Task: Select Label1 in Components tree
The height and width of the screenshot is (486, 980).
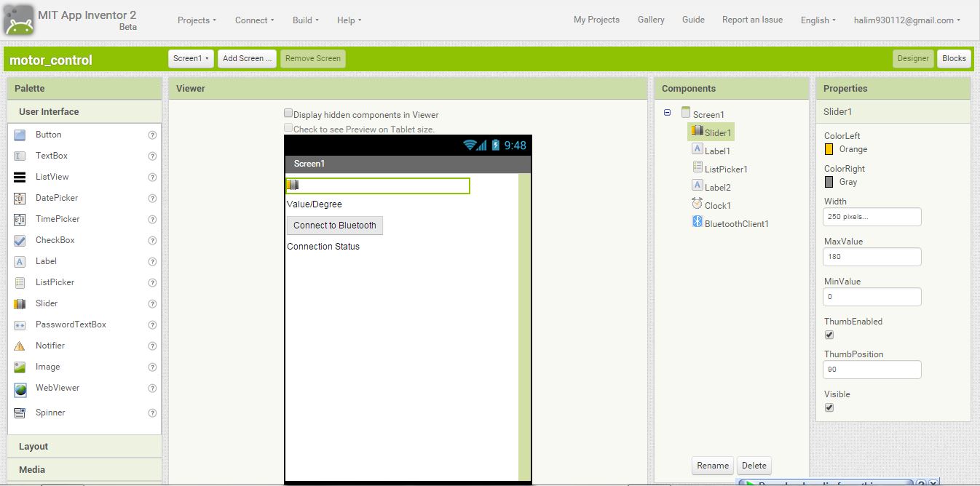Action: (x=717, y=151)
